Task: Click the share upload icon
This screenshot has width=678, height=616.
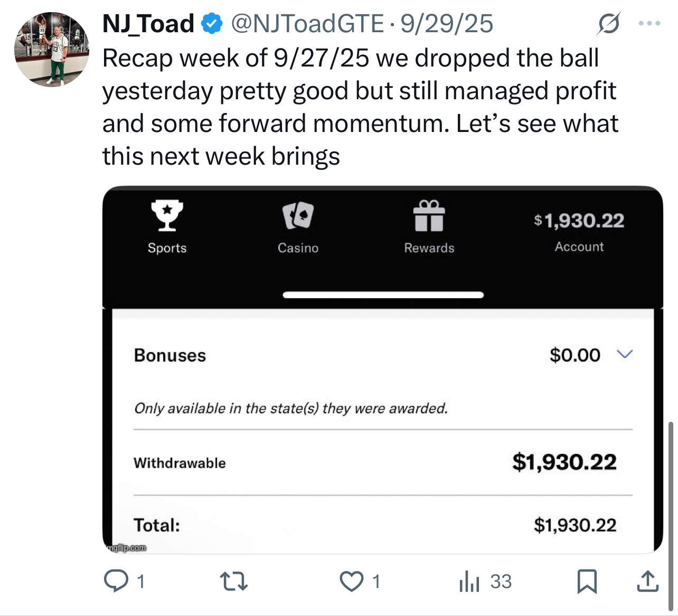Action: pos(647,581)
